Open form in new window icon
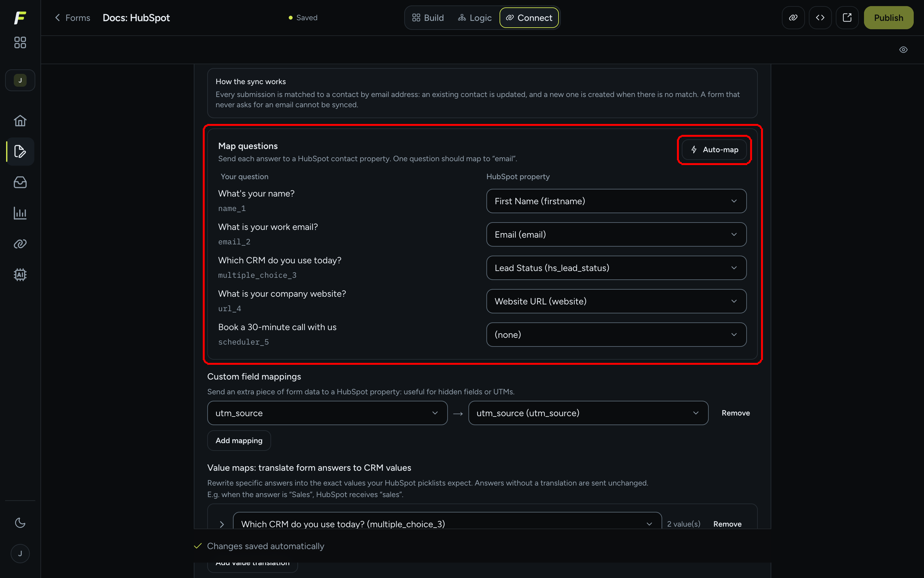Image resolution: width=924 pixels, height=578 pixels. point(847,18)
